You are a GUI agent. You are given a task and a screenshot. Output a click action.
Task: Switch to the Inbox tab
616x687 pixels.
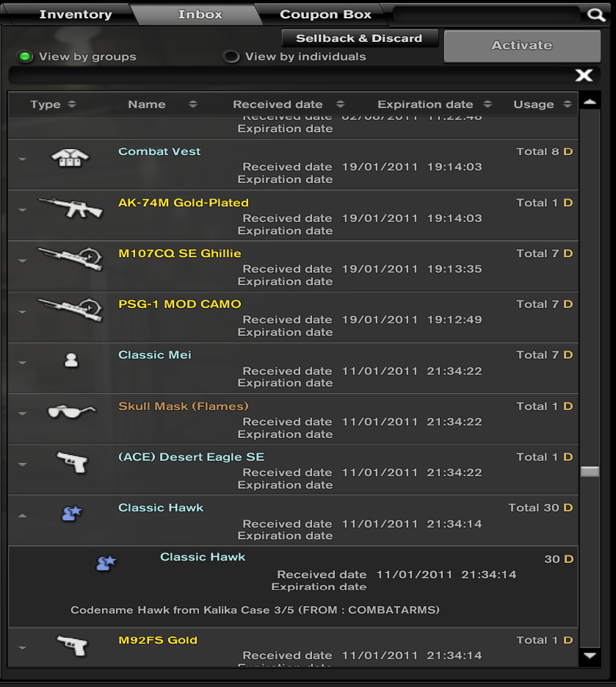200,15
